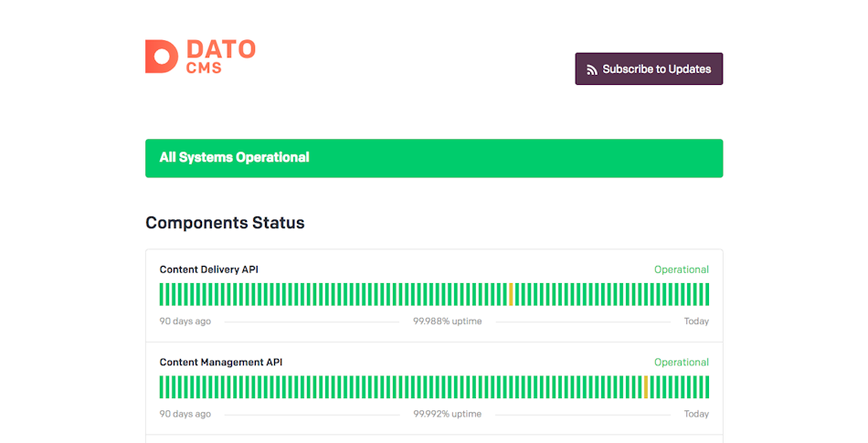The width and height of the screenshot is (868, 443).
Task: Click the yellow incident bar in Content Delivery API
Action: coord(511,294)
